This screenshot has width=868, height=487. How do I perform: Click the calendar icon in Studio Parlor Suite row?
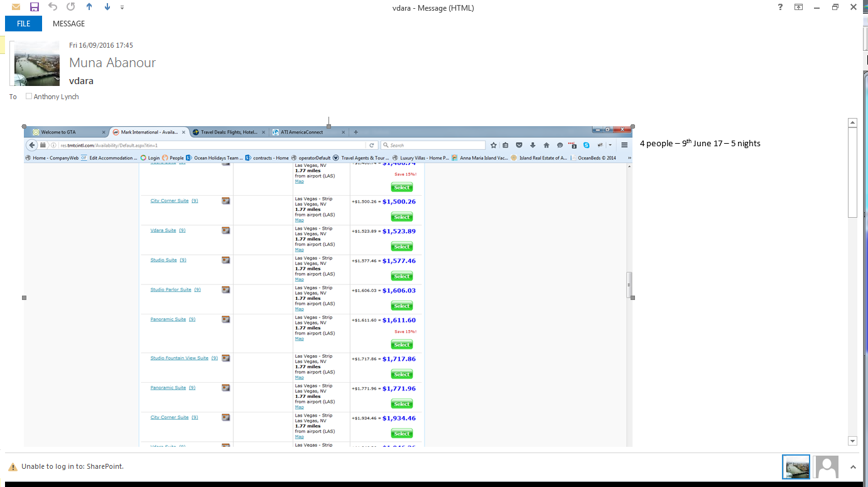click(225, 289)
